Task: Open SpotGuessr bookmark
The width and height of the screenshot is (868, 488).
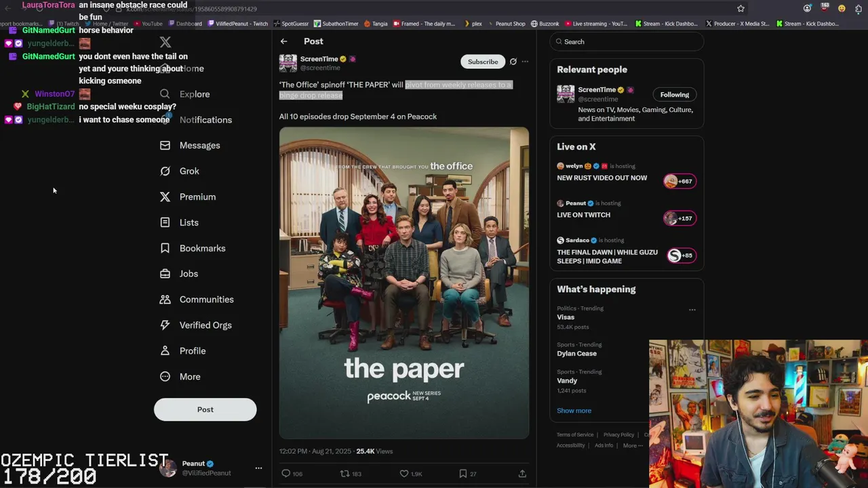Action: (x=291, y=24)
